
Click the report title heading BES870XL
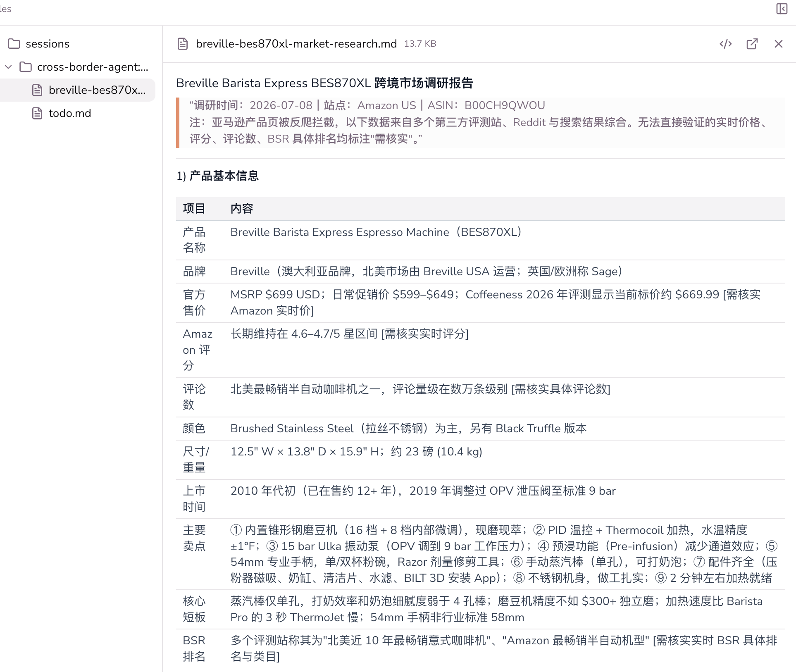pos(324,83)
